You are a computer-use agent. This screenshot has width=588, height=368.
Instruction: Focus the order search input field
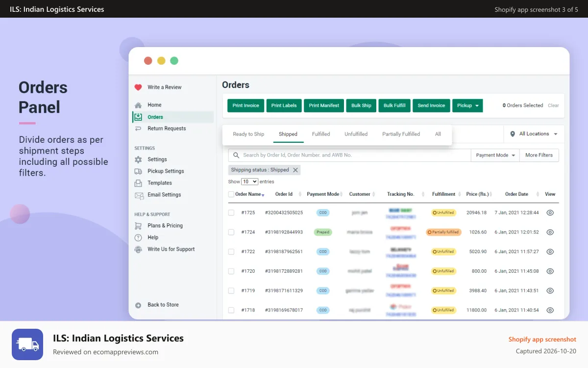[349, 155]
